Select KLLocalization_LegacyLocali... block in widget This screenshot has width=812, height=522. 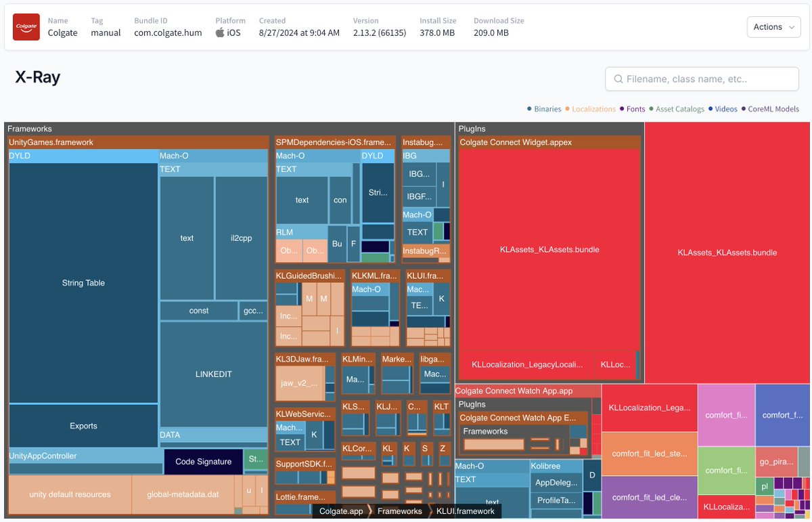coord(527,365)
